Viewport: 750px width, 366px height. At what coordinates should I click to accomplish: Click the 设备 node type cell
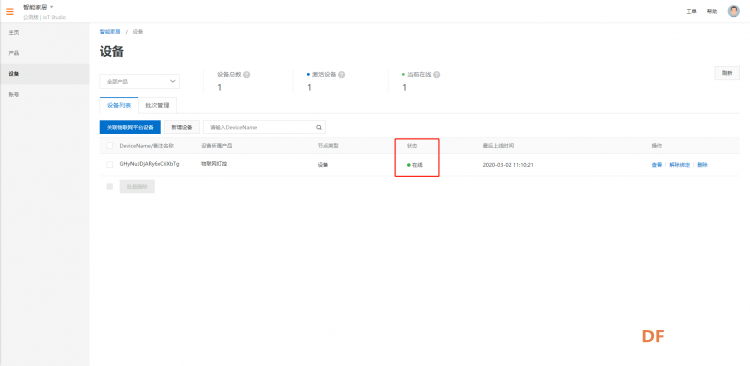click(323, 165)
